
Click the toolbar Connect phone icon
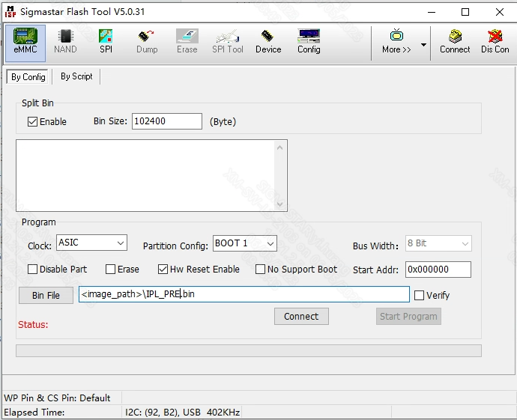tap(455, 42)
